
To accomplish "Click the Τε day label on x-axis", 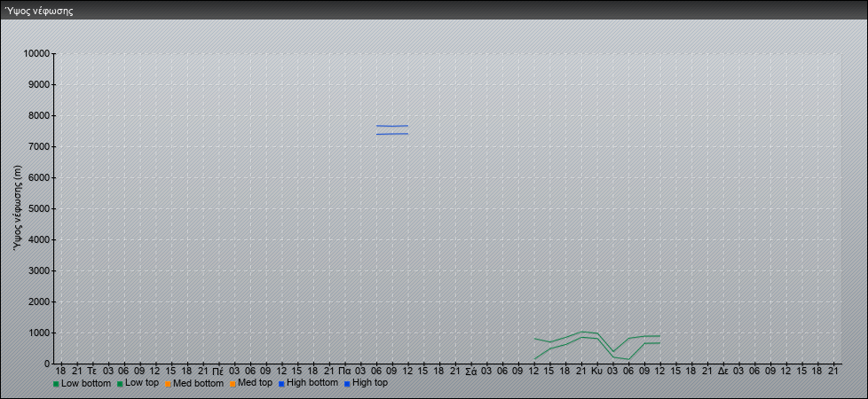I will click(92, 371).
